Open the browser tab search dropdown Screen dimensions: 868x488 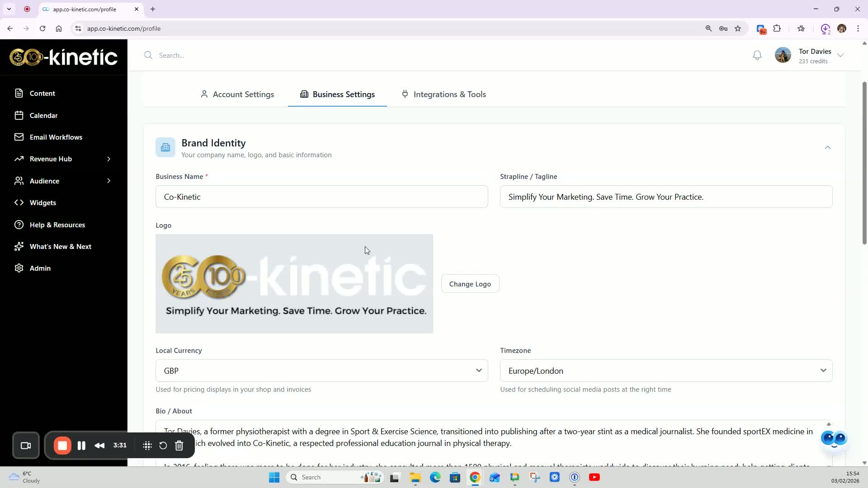9,9
